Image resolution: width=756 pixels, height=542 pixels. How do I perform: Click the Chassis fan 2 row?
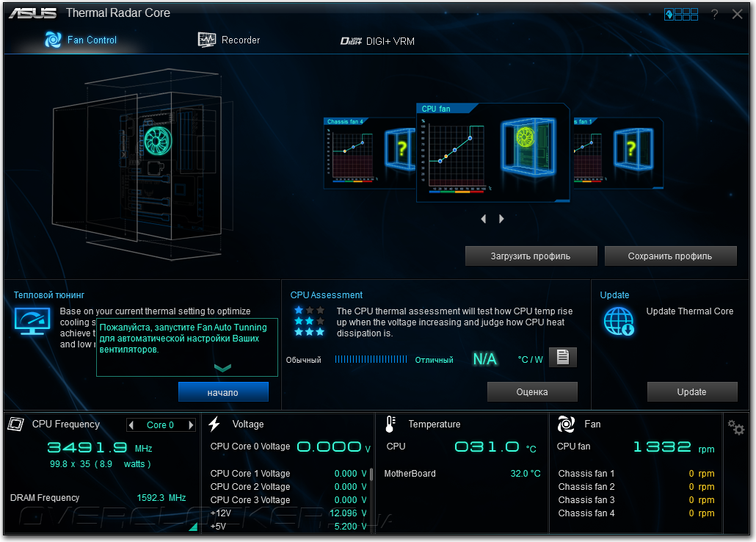(x=636, y=486)
